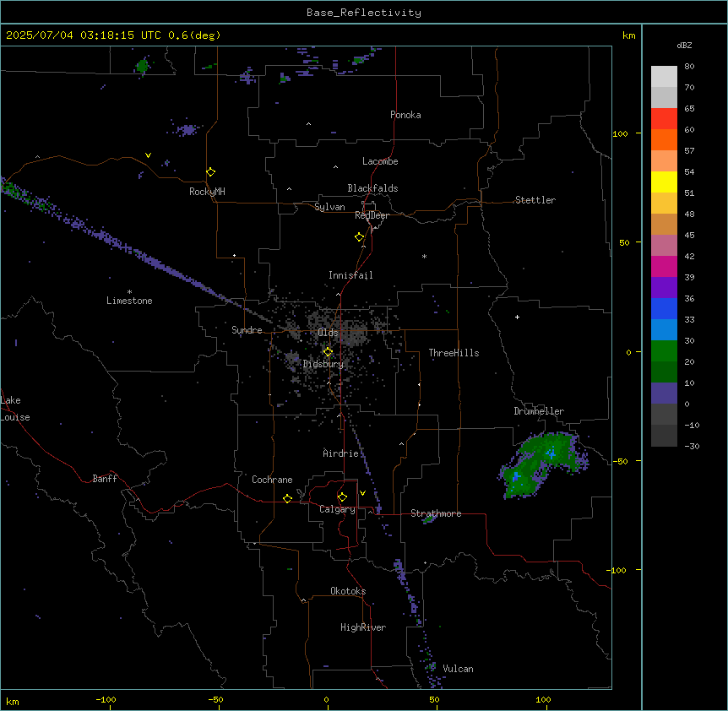This screenshot has width=728, height=711.
Task: Click the white plus marker west of Drumheller
Action: [x=517, y=317]
